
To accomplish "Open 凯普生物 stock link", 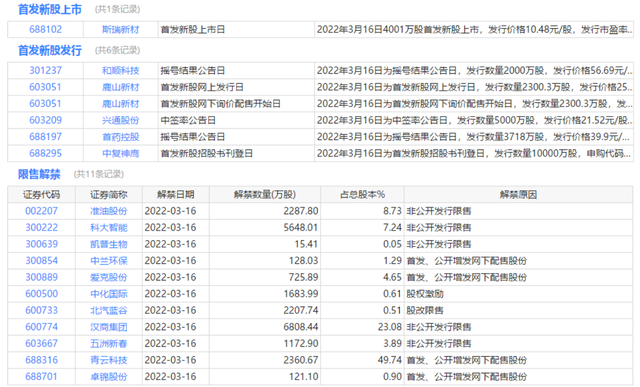I will click(109, 244).
